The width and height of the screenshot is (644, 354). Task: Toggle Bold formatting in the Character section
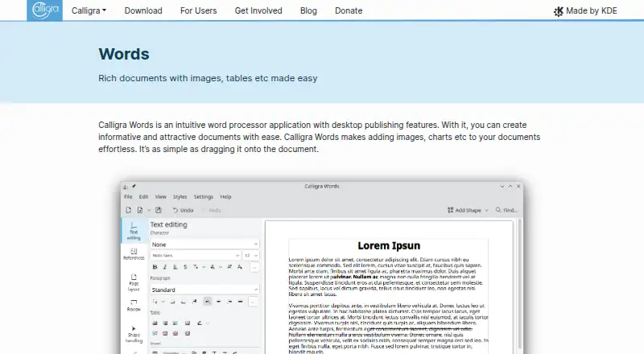(x=155, y=267)
